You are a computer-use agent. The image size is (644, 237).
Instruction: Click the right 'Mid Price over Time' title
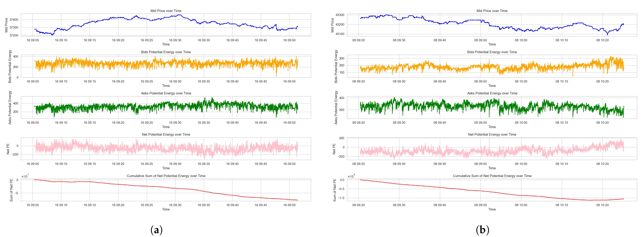pyautogui.click(x=492, y=11)
